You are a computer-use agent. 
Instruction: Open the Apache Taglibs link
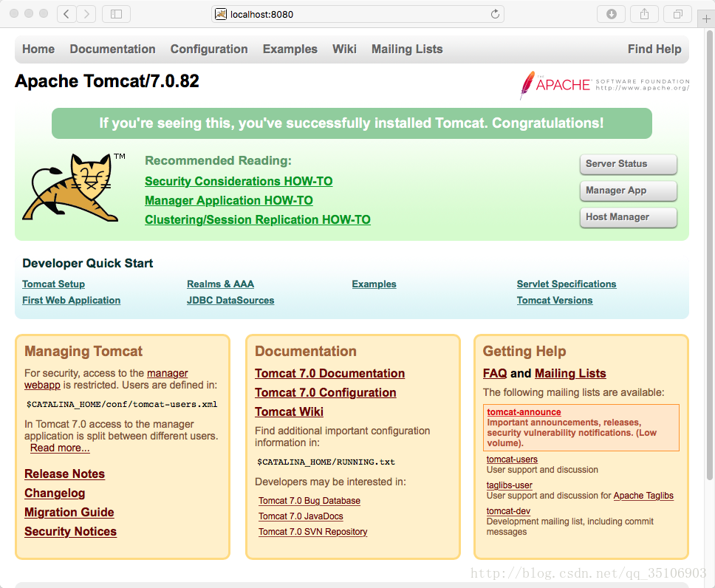(x=643, y=496)
